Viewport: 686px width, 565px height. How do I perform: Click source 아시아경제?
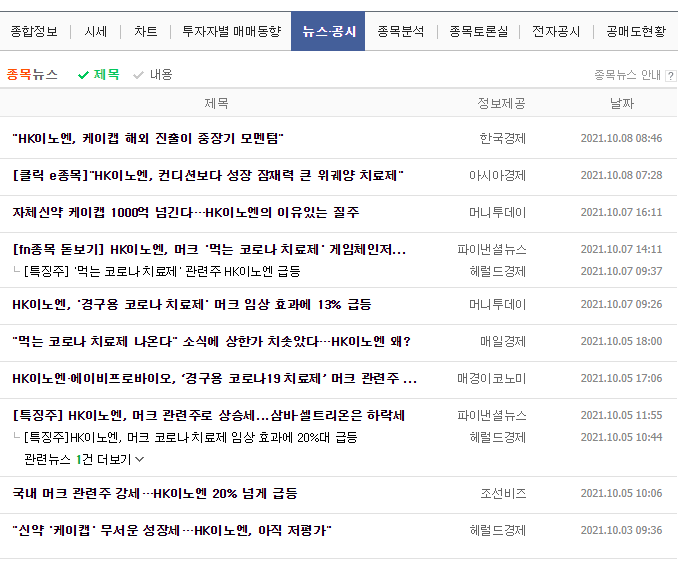[x=497, y=175]
